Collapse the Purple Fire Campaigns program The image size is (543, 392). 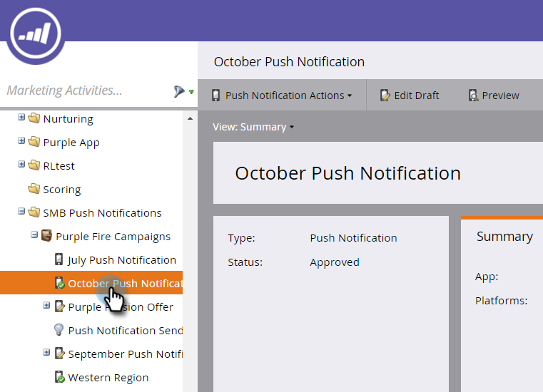[x=34, y=235]
